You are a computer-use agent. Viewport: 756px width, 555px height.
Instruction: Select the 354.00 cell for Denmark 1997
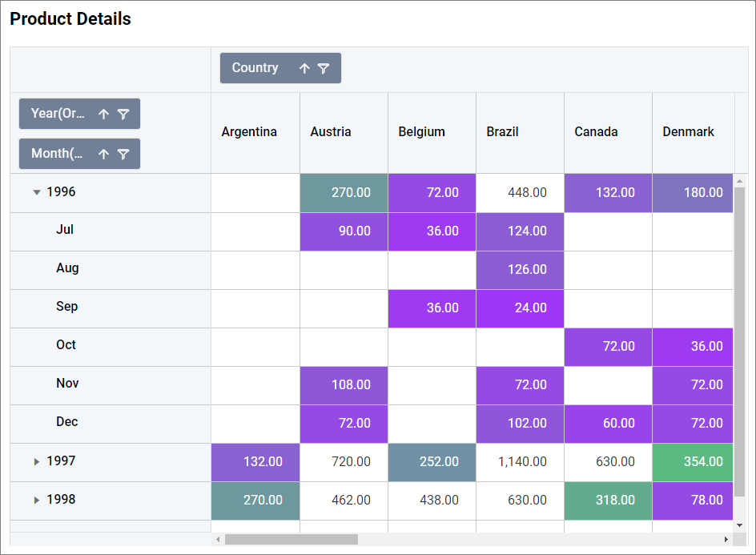pyautogui.click(x=692, y=461)
